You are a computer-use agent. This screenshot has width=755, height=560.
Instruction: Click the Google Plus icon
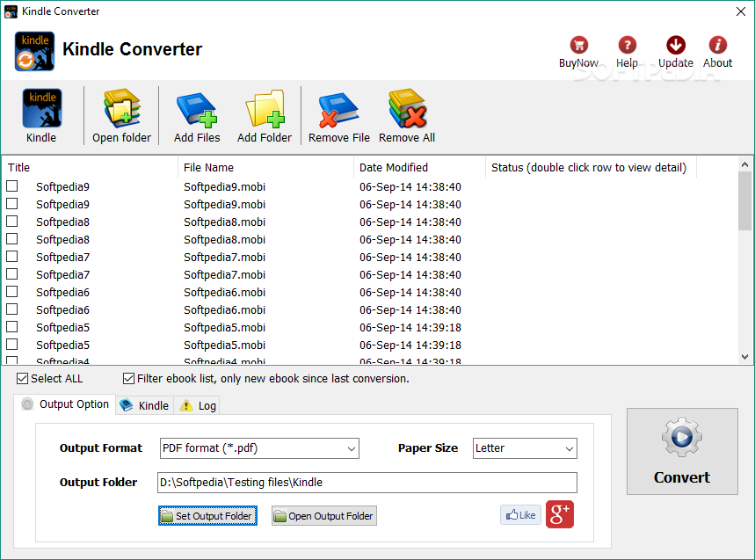pos(560,515)
